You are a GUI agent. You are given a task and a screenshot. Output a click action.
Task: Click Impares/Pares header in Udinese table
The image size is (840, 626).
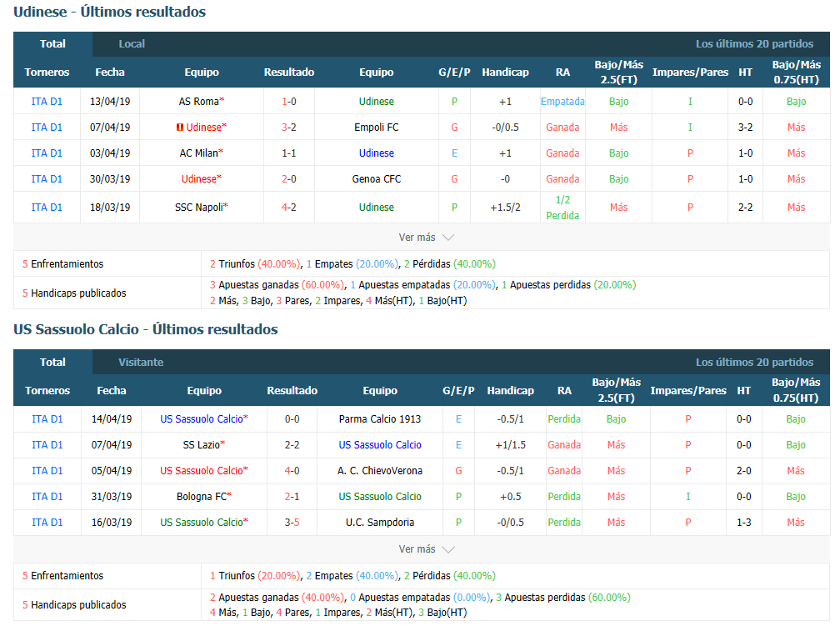pyautogui.click(x=690, y=73)
